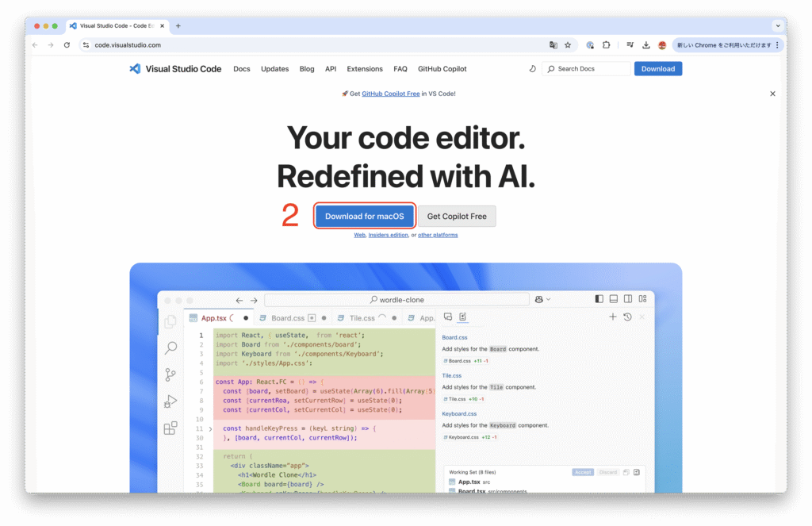Image resolution: width=812 pixels, height=526 pixels.
Task: Follow the GitHub Copilot Free banner link
Action: 390,94
